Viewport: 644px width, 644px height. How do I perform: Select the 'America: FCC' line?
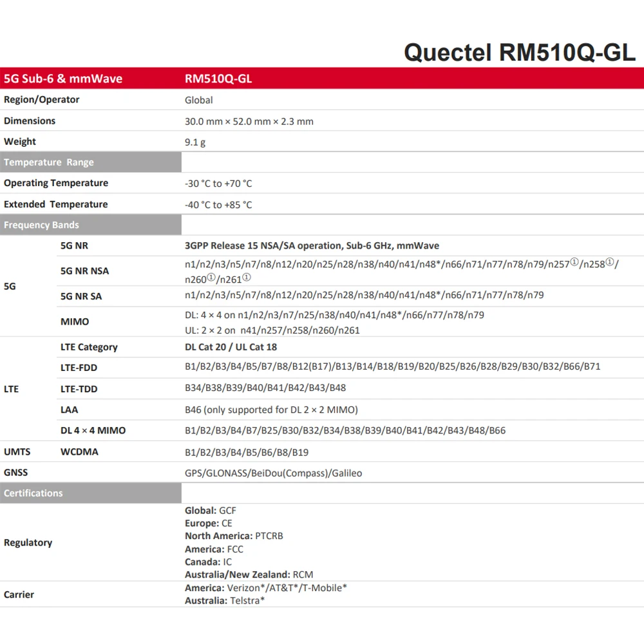(x=214, y=549)
